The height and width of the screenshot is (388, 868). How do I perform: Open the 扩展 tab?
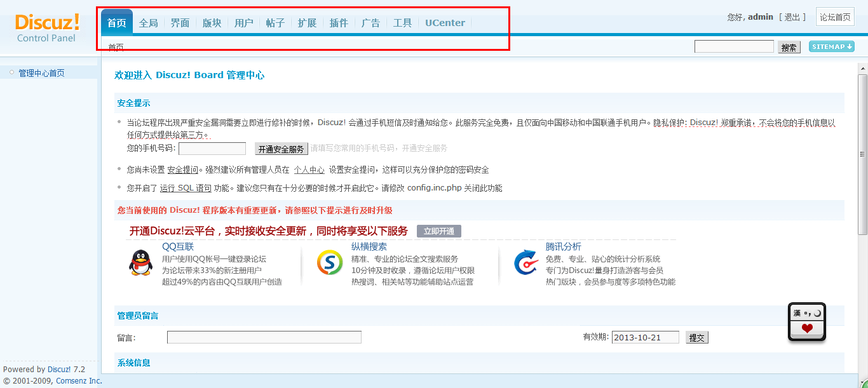308,23
